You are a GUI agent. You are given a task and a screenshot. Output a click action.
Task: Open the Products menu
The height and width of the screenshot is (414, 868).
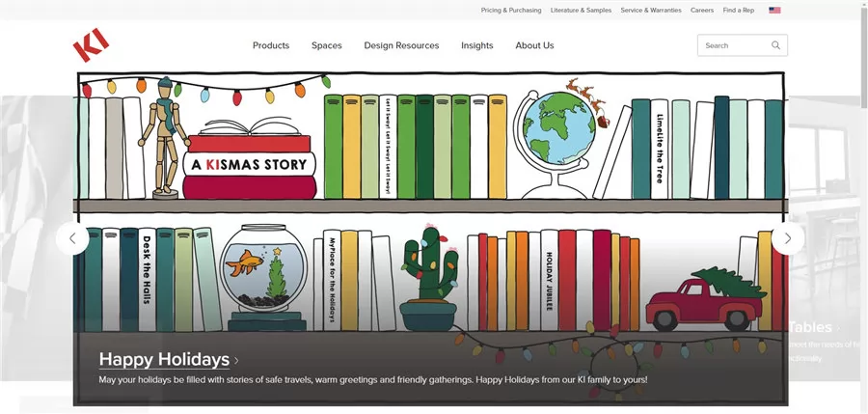coord(271,45)
